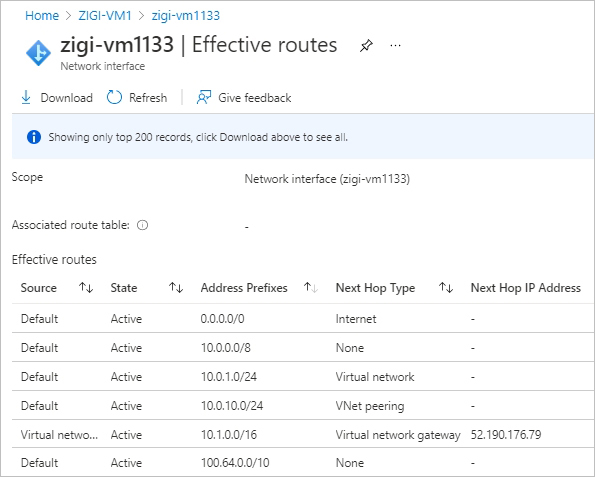Image resolution: width=595 pixels, height=477 pixels.
Task: Click the Give feedback person icon
Action: pyautogui.click(x=204, y=98)
